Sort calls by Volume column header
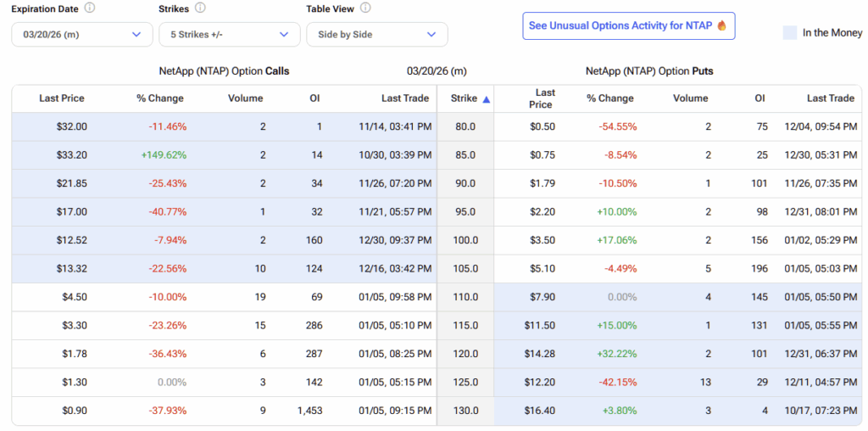 pos(245,98)
